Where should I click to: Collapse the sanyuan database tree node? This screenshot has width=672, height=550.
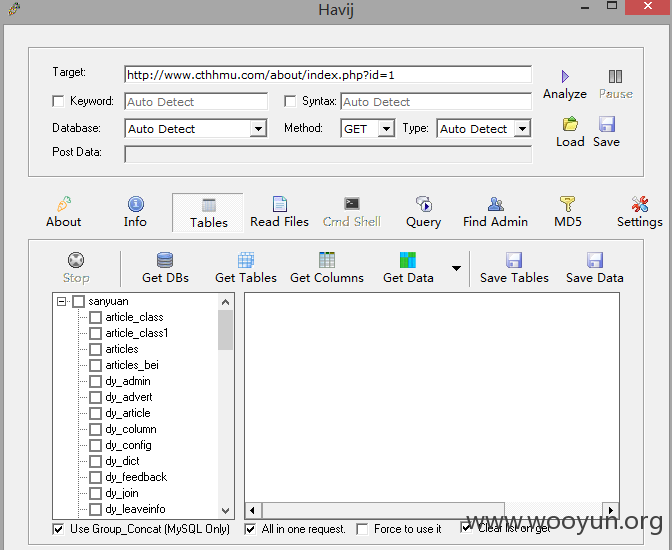61,302
